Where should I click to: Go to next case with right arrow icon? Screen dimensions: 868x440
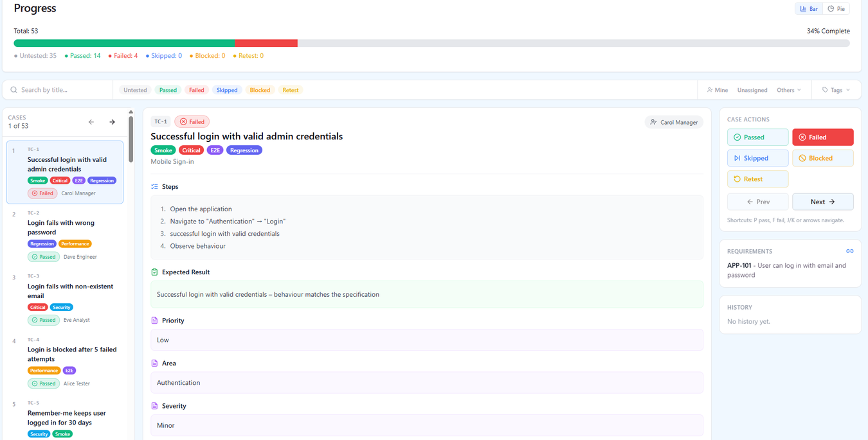pyautogui.click(x=112, y=122)
